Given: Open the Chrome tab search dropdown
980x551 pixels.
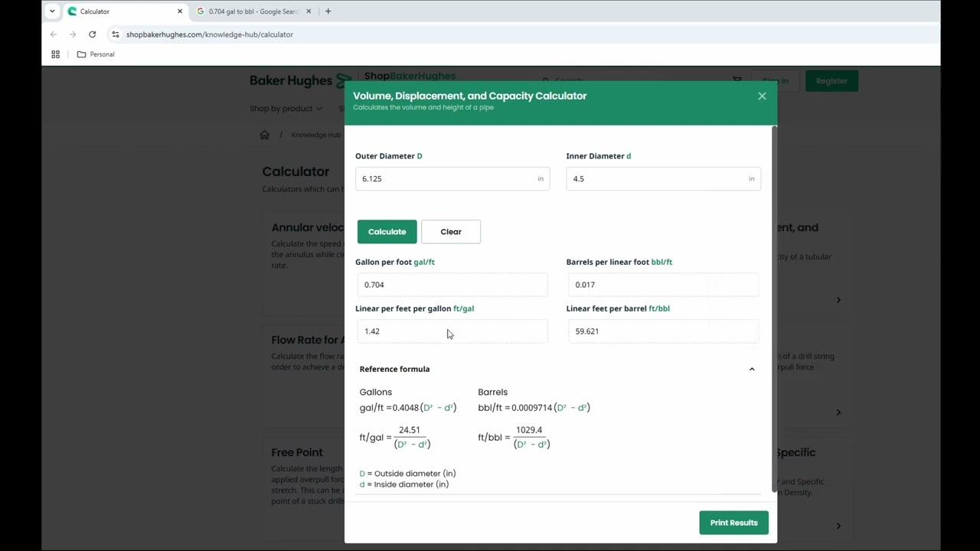Looking at the screenshot, I should point(52,11).
